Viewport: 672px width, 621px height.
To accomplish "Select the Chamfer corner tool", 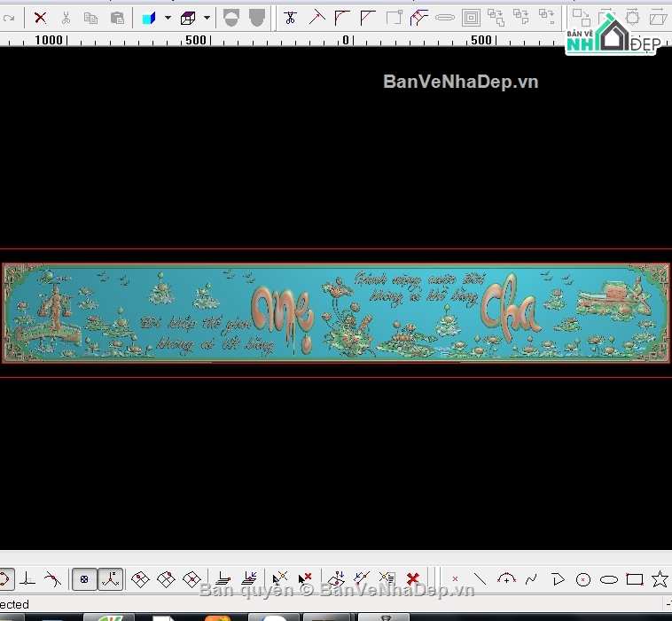I will (x=368, y=18).
